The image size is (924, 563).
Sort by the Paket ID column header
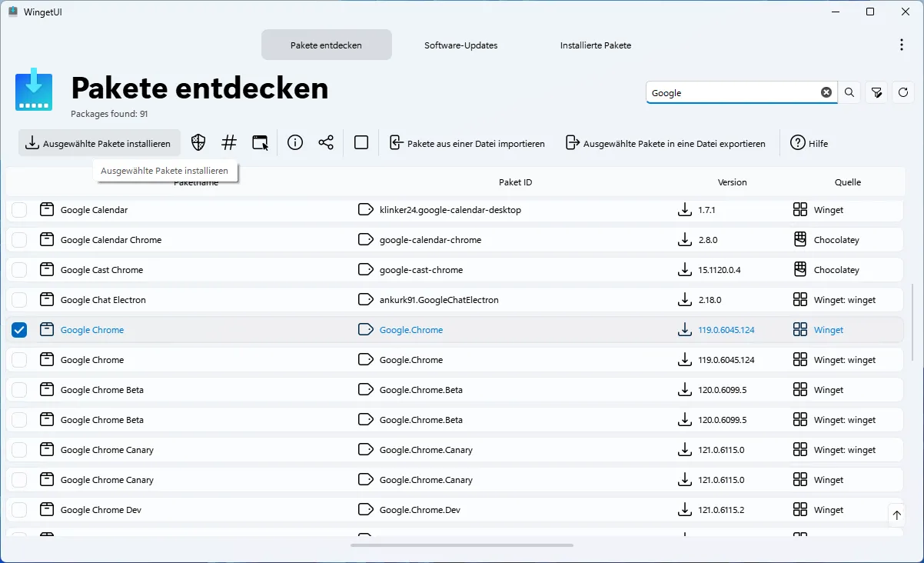515,182
